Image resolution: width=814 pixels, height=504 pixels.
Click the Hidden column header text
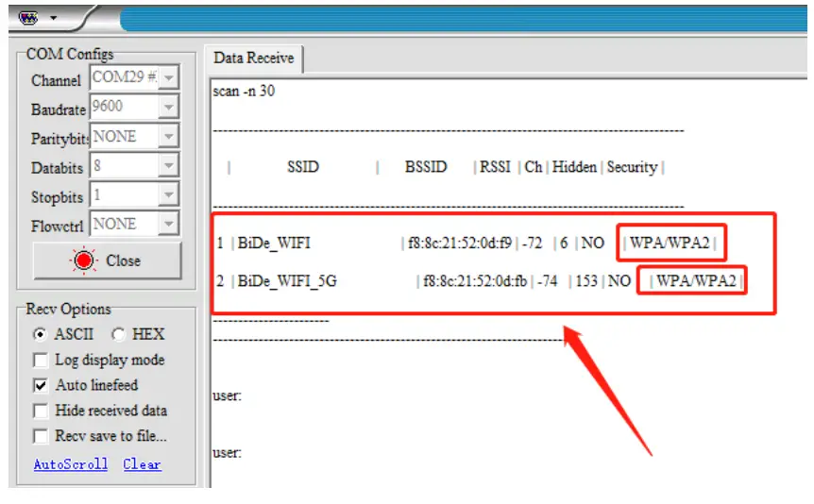click(574, 167)
